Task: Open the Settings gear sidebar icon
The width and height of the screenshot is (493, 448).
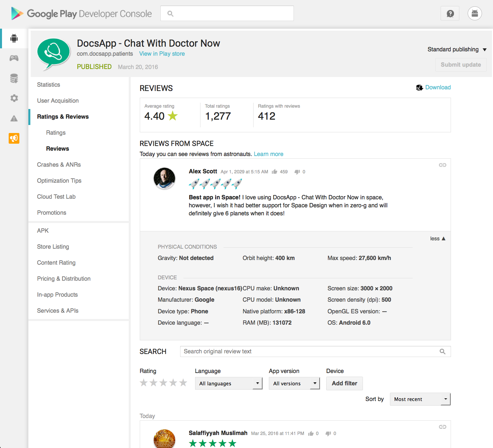Action: tap(14, 98)
